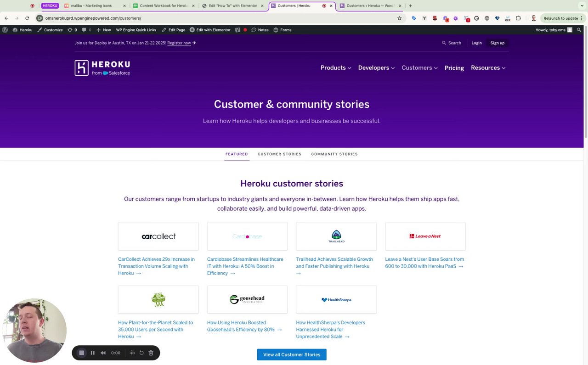Click Edit with Elementor in admin bar
Viewport: 588px width, 365px height.
click(210, 30)
